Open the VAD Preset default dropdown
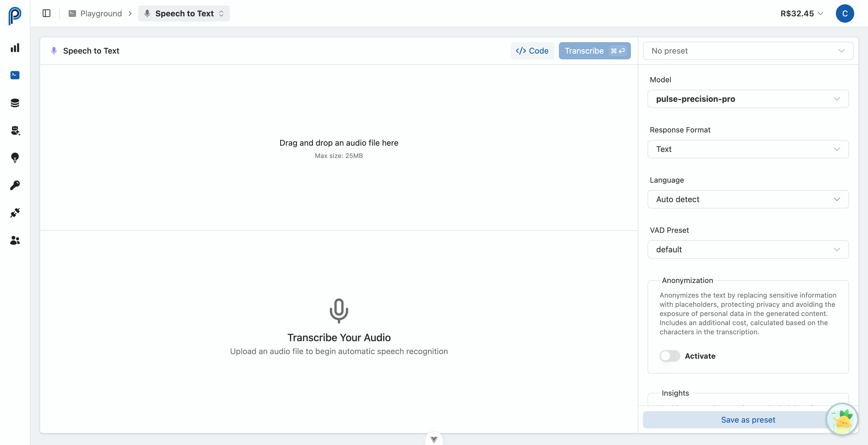The image size is (868, 445). (x=748, y=249)
